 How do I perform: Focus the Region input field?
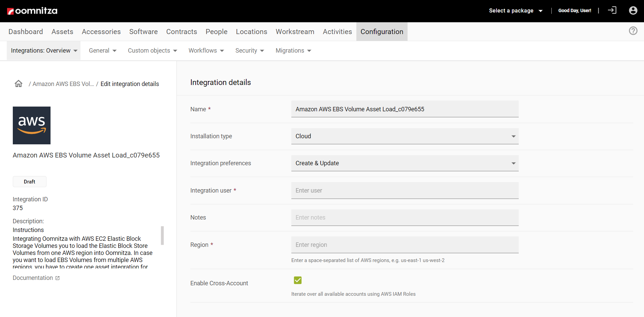click(x=405, y=245)
